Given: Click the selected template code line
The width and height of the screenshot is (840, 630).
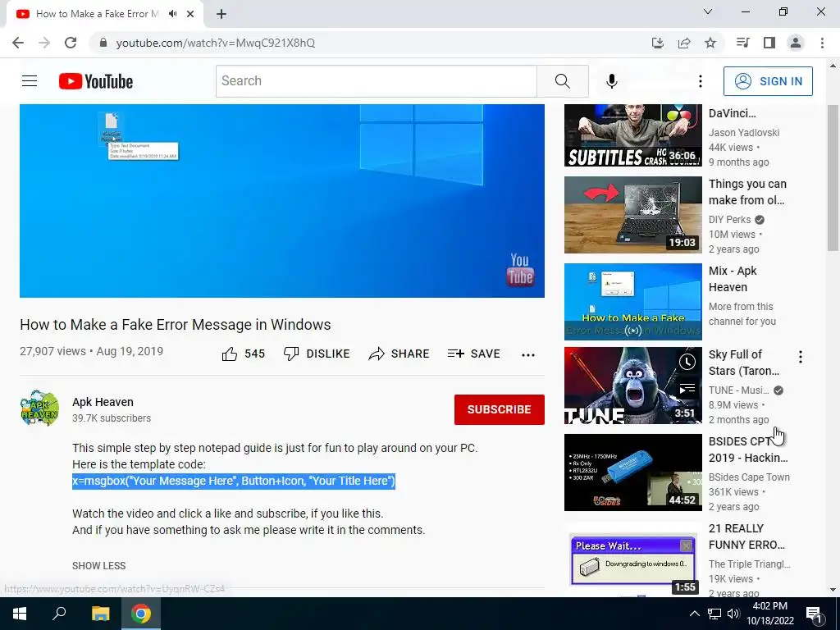Looking at the screenshot, I should [234, 481].
